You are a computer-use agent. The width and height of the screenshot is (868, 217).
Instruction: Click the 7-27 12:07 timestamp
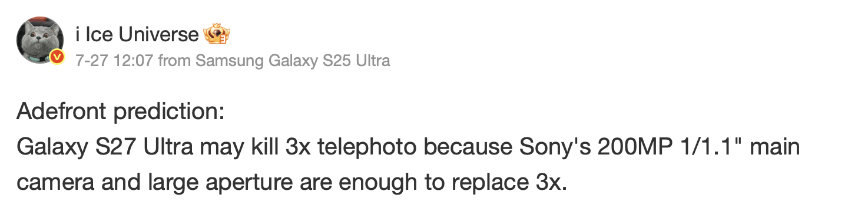click(115, 61)
